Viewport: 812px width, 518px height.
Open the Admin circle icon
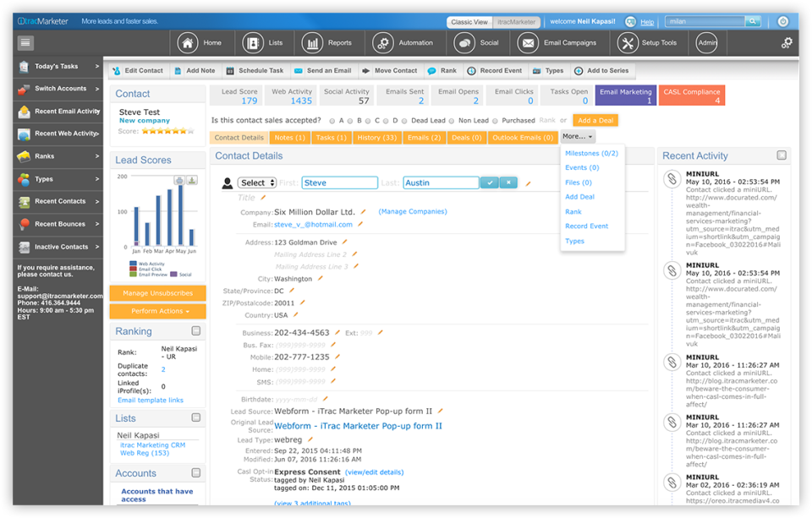[x=707, y=43]
